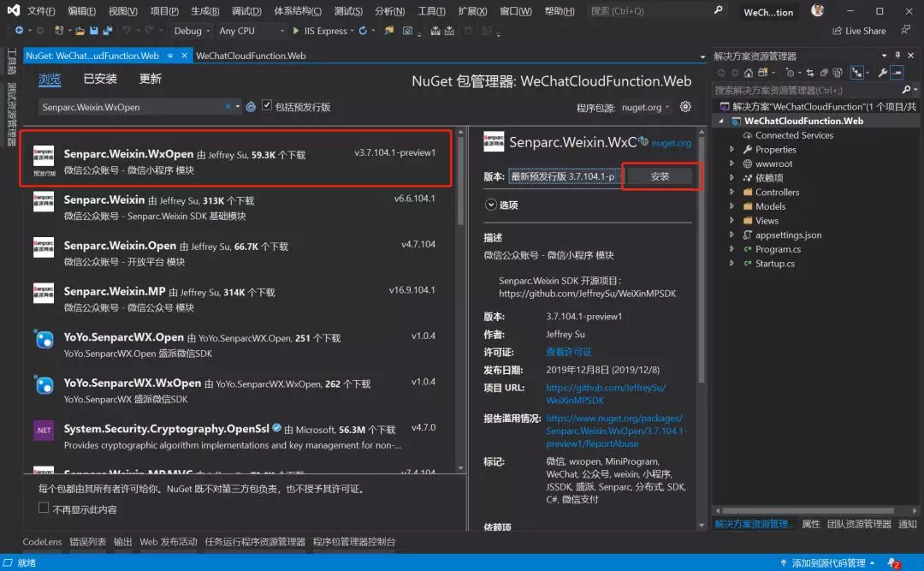The image size is (924, 571).
Task: Collapse all items in Solution Explorer
Action: click(824, 73)
